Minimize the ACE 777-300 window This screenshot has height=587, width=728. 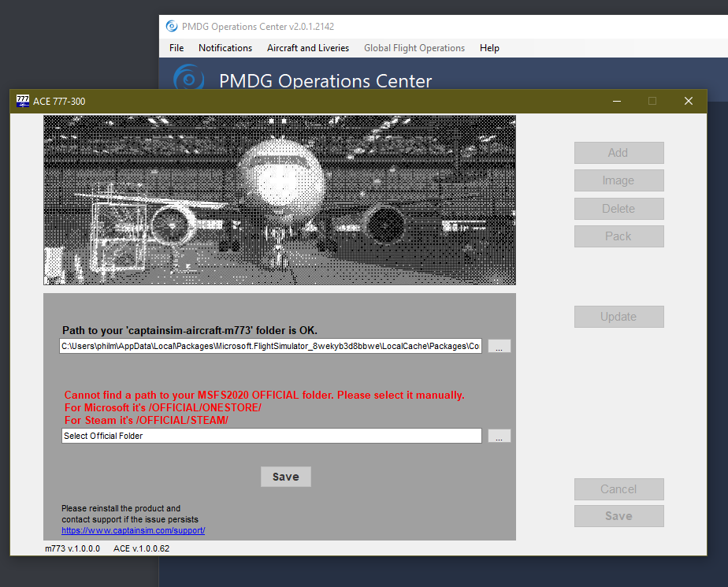point(617,101)
